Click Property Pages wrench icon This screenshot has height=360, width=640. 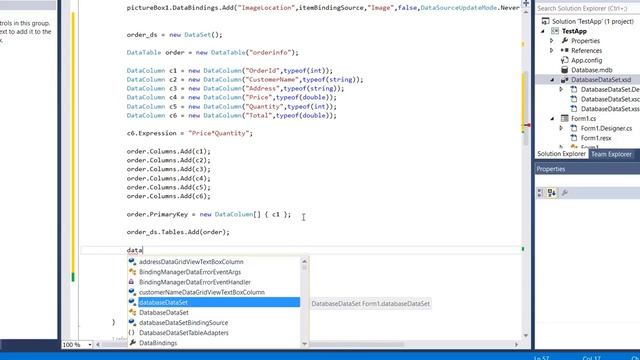[564, 193]
